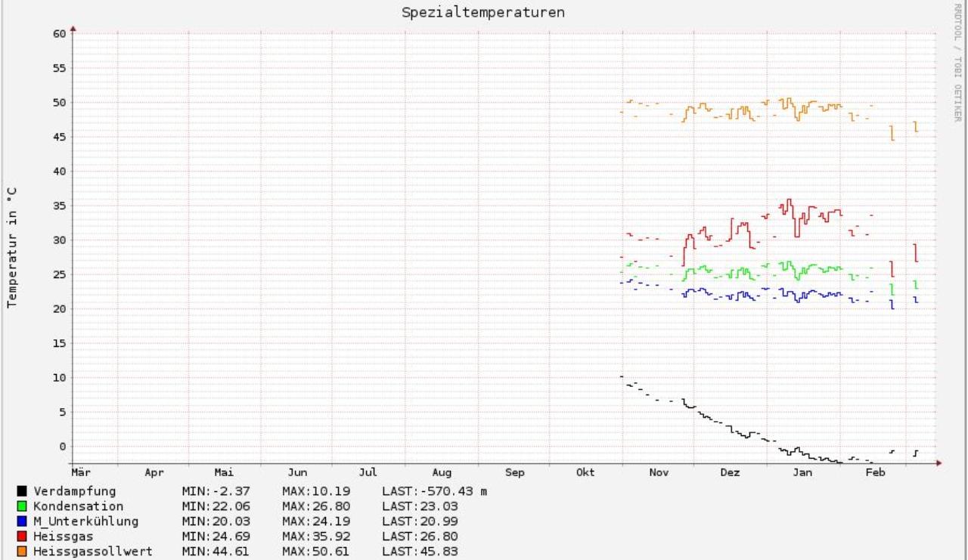Click the orange Heissgassollwert legend swatch
968x560 pixels.
[x=23, y=552]
